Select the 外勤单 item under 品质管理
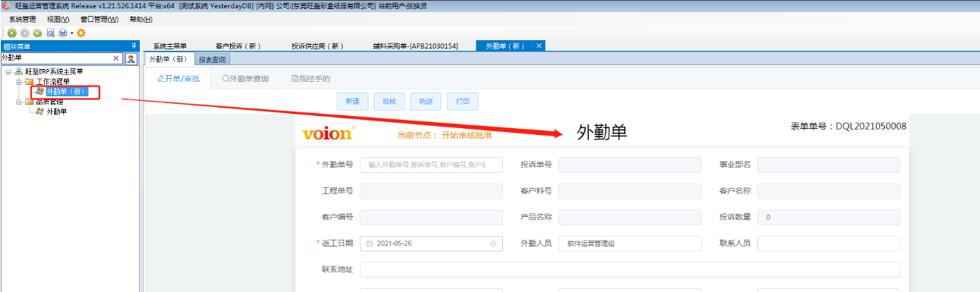The height and width of the screenshot is (292, 980). click(x=57, y=111)
